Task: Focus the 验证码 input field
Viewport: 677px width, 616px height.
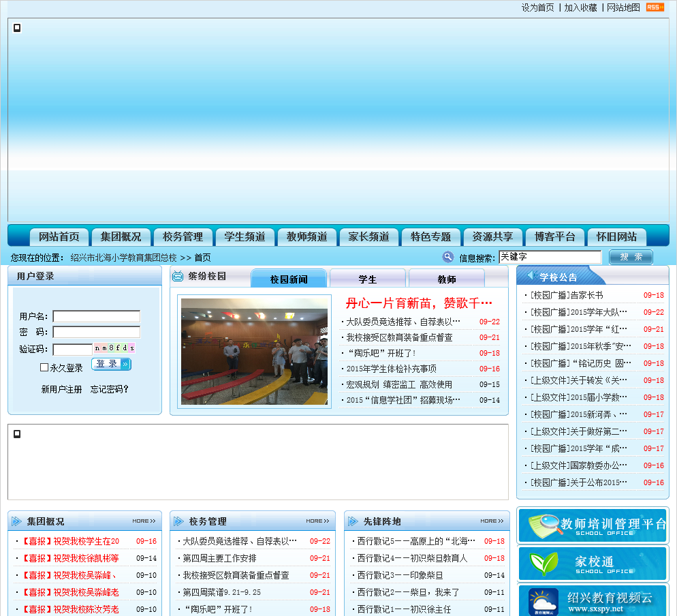Action: coord(72,349)
